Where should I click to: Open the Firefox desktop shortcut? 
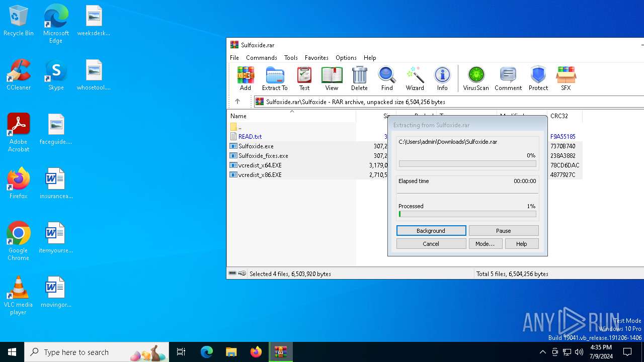(x=19, y=184)
